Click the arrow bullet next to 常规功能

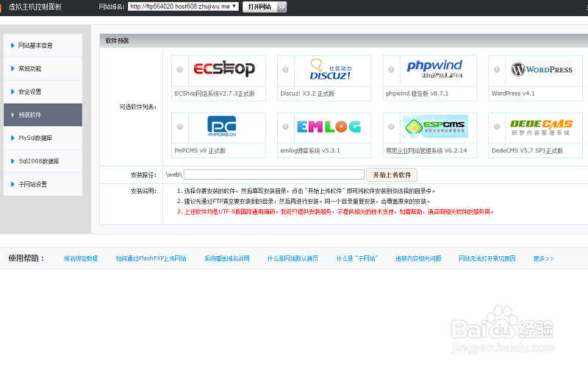pos(12,68)
